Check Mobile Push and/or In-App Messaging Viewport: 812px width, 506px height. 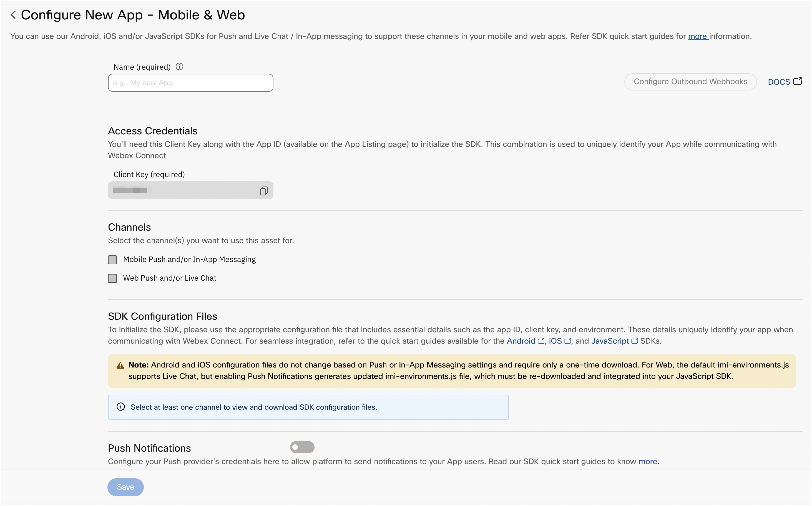point(112,260)
